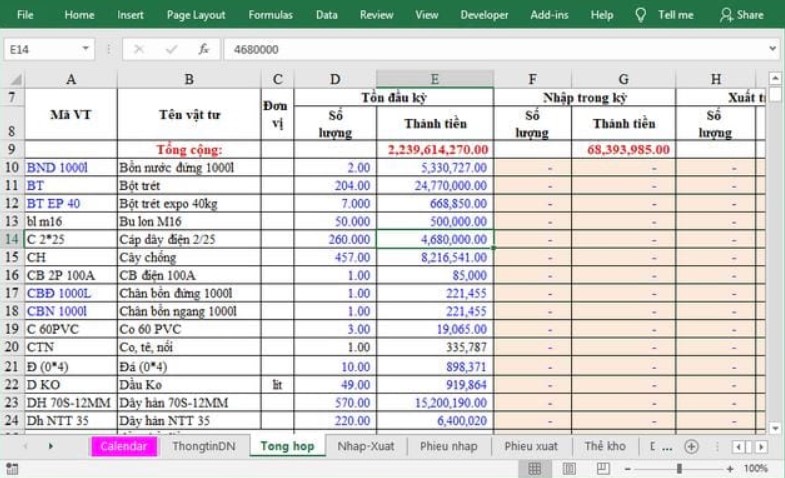Open the ThongtinDN sheet tab

204,446
